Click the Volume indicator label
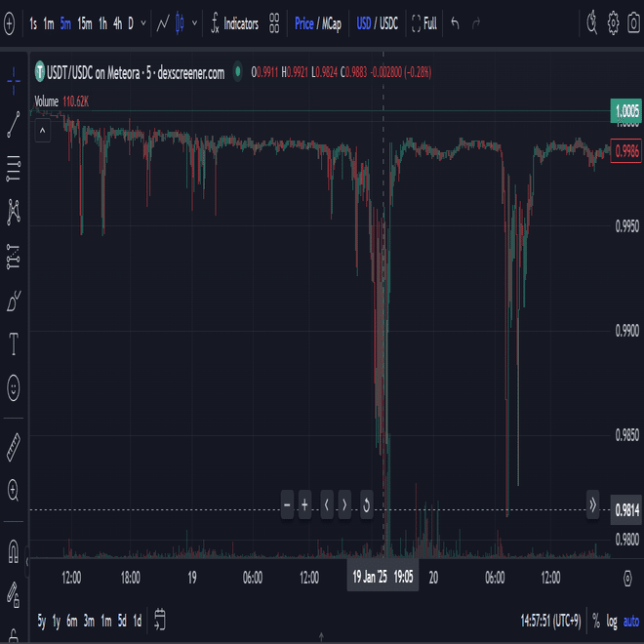Viewport: 644px width, 644px height. point(47,101)
